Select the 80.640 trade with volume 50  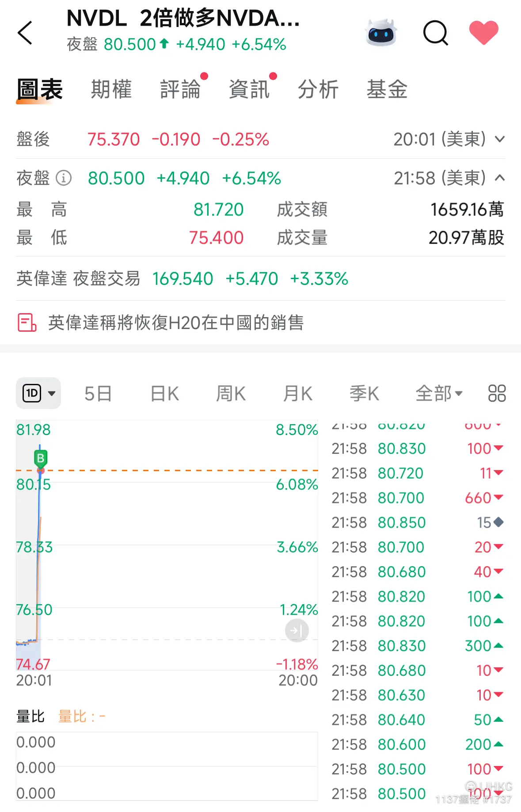click(x=418, y=720)
